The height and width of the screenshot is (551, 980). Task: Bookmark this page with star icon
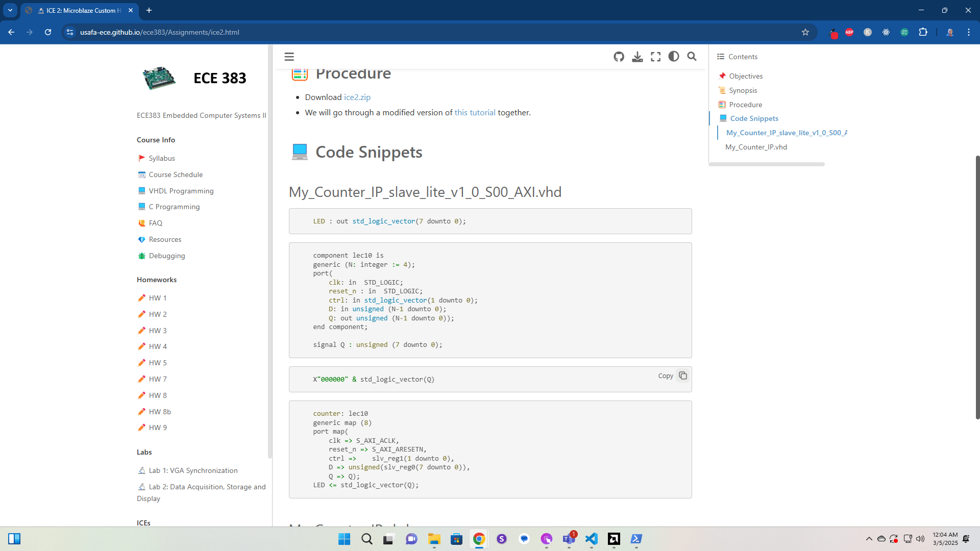point(805,32)
